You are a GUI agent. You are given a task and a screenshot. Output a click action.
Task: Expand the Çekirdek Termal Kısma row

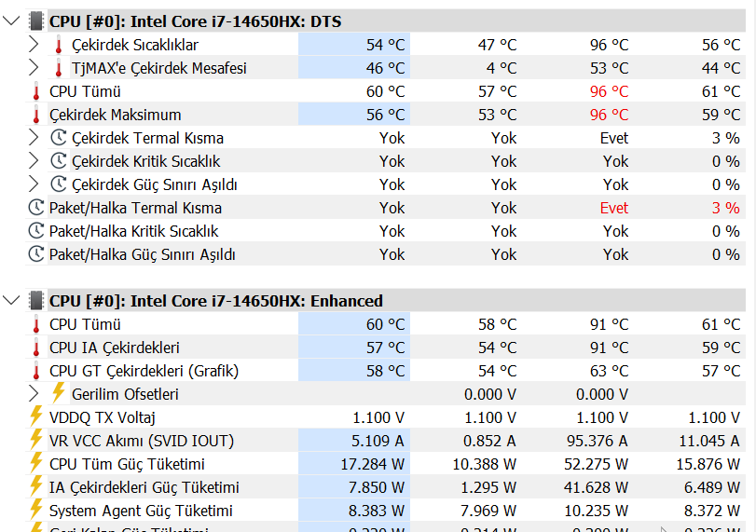pos(34,137)
